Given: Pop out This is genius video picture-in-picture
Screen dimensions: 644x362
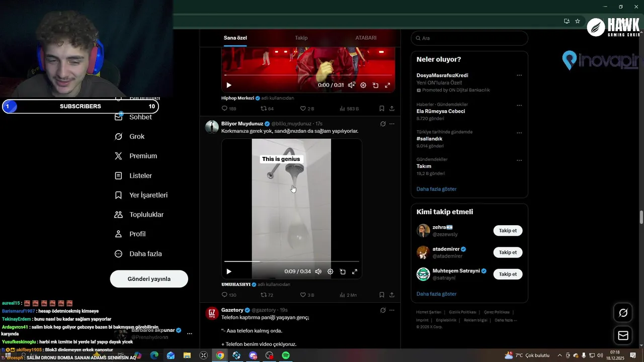Looking at the screenshot, I should (x=342, y=271).
